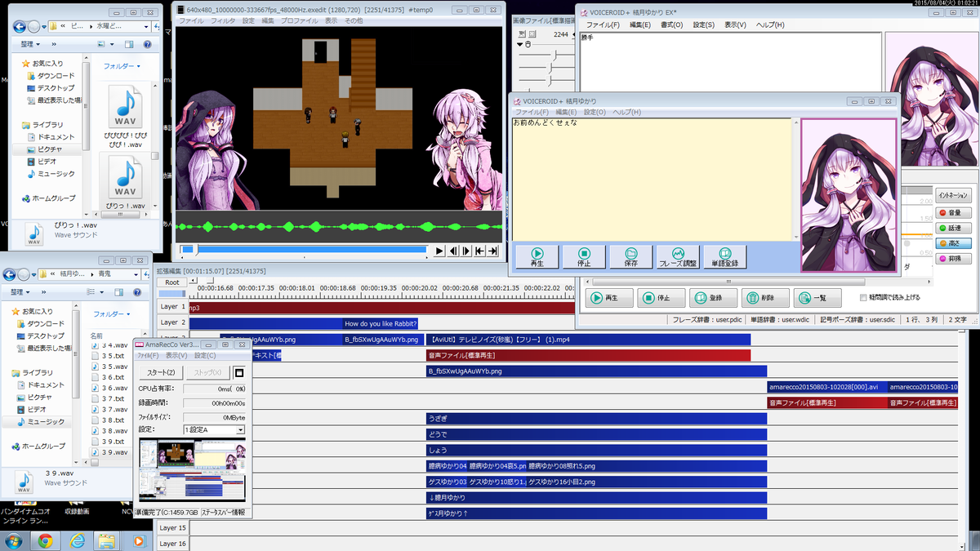Click 一覧 list in the VOICEROID EX window
The image size is (980, 551).
[x=816, y=298]
